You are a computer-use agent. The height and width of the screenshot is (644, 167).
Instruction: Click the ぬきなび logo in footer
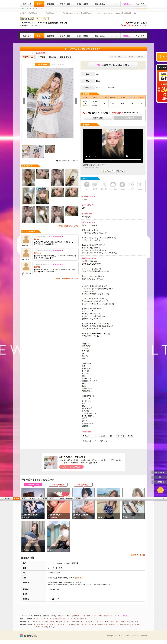(28, 636)
